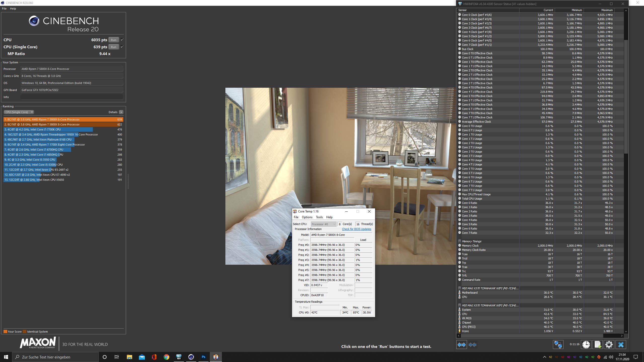Select the Bus Clock sensor row
This screenshot has height=362, width=644.
[x=540, y=49]
